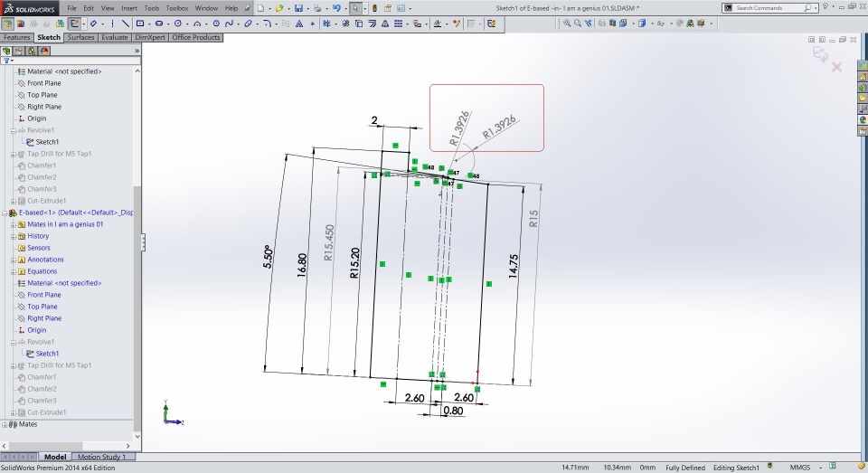Select the Line sketch tool
This screenshot has height=473, width=868.
126,24
